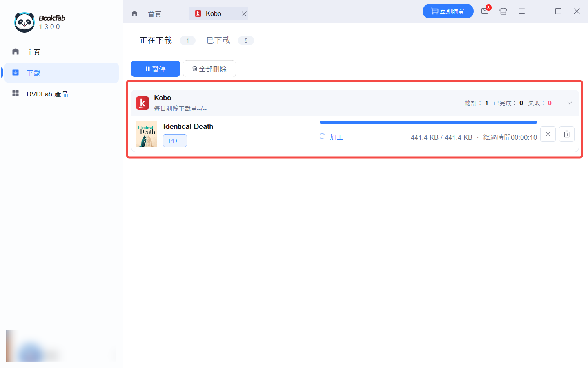588x368 pixels.
Task: Maximize the BookFab window
Action: [x=558, y=11]
